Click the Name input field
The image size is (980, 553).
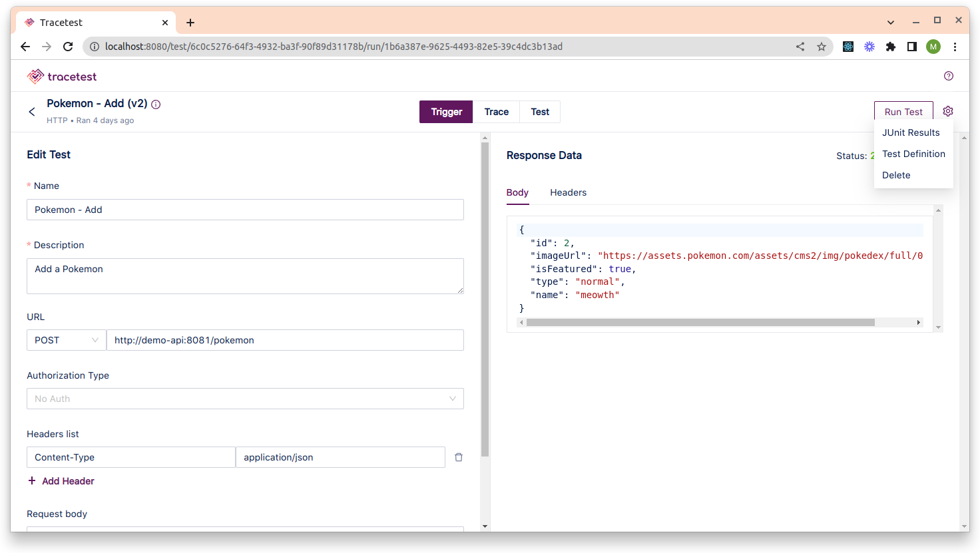click(245, 210)
